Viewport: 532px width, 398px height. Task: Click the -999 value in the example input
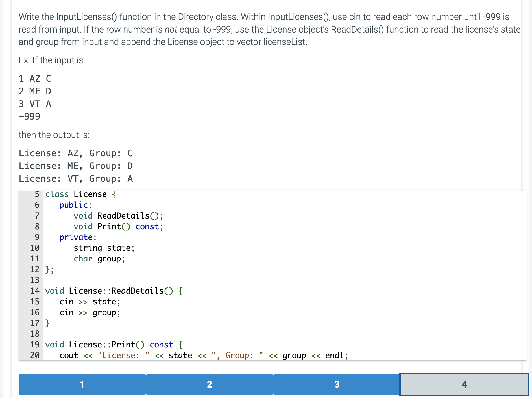[x=29, y=116]
